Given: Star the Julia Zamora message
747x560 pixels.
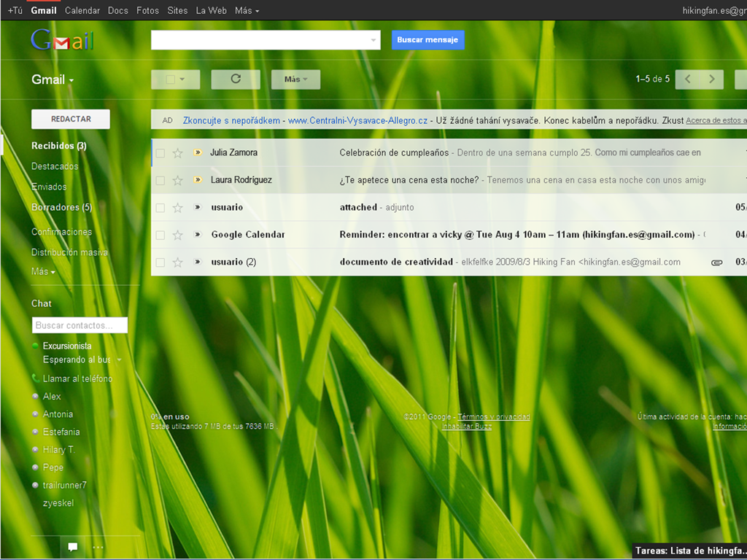Looking at the screenshot, I should pyautogui.click(x=178, y=153).
